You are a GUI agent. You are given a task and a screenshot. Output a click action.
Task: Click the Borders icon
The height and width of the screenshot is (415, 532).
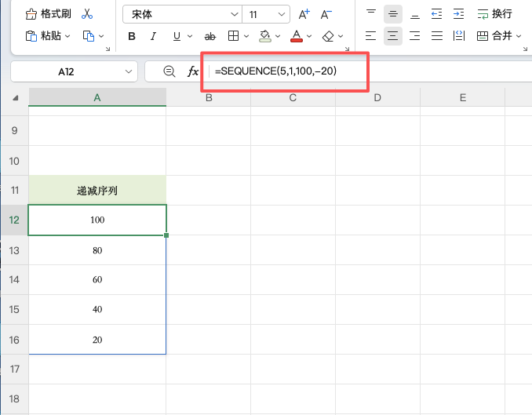[233, 36]
